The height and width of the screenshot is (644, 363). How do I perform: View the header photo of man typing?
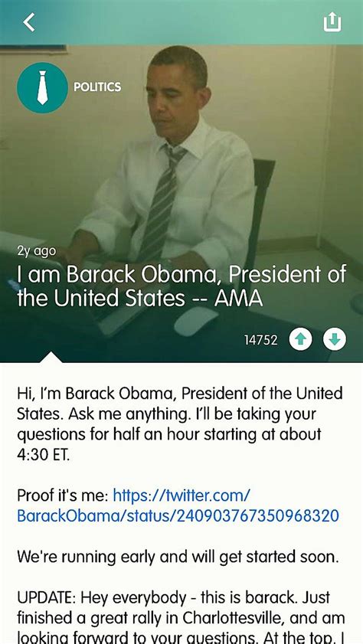point(181,203)
